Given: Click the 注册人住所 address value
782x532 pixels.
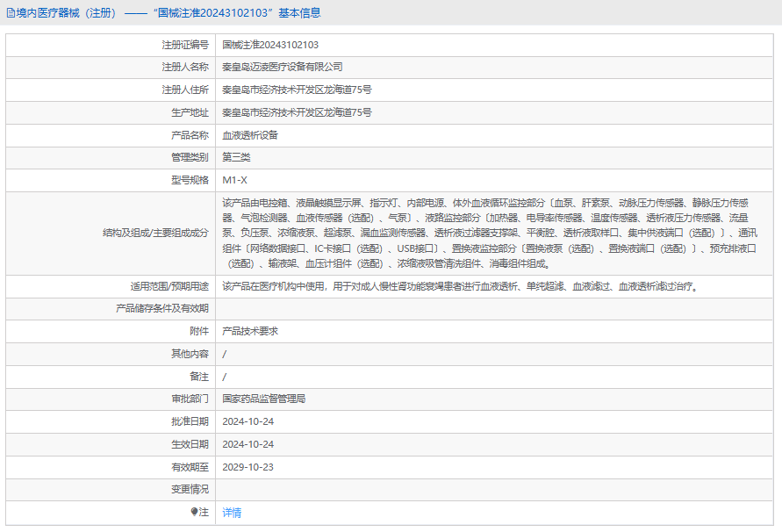Looking at the screenshot, I should (x=297, y=90).
